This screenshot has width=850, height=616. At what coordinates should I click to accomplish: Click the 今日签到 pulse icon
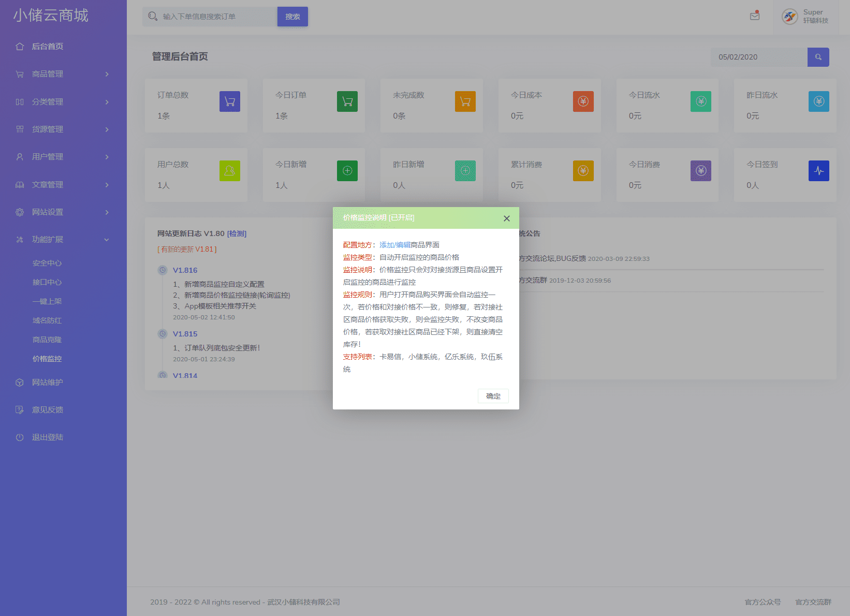click(x=818, y=171)
